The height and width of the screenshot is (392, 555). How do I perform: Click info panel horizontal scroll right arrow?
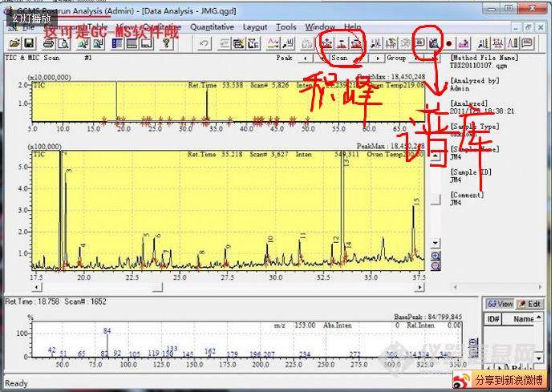(540, 287)
